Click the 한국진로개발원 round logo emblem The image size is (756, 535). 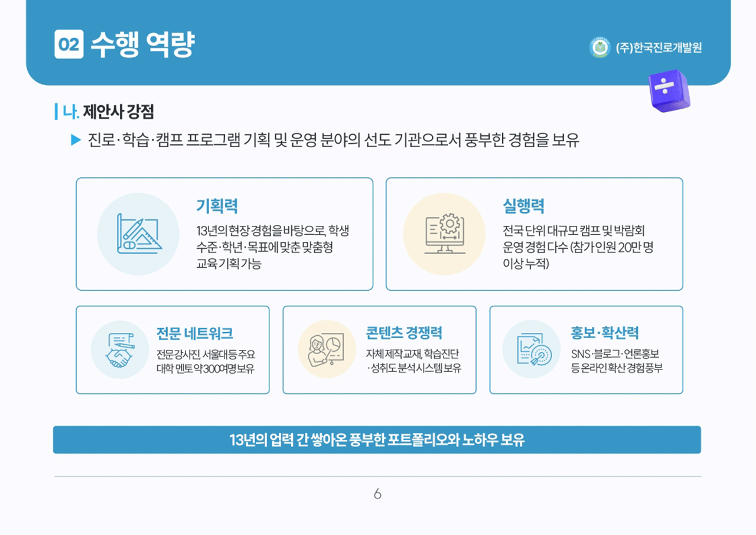[x=600, y=47]
